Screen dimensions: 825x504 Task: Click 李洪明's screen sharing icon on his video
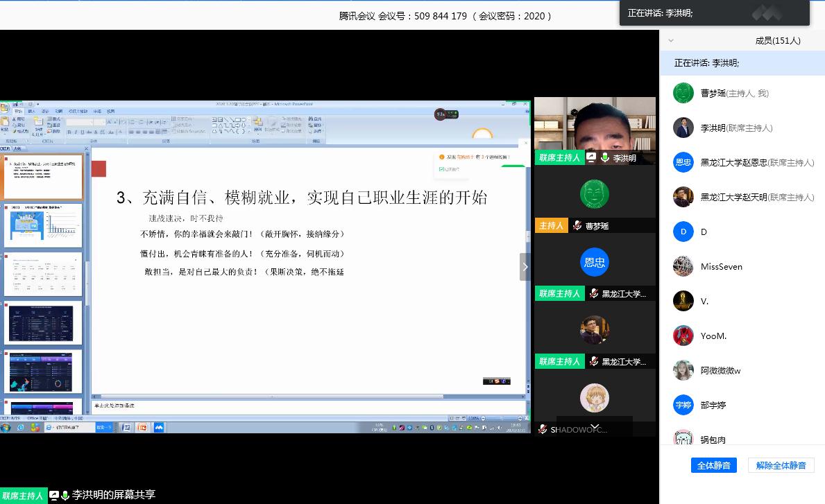(x=591, y=158)
